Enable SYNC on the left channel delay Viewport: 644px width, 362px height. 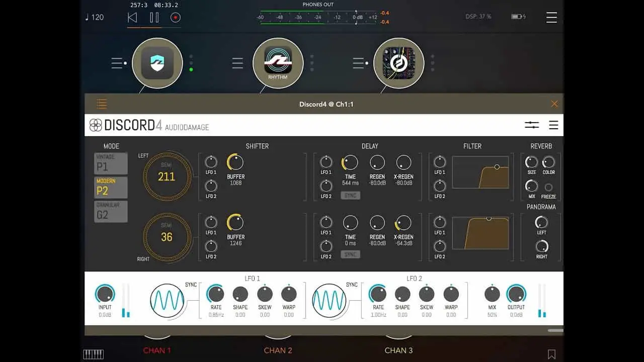pos(350,195)
